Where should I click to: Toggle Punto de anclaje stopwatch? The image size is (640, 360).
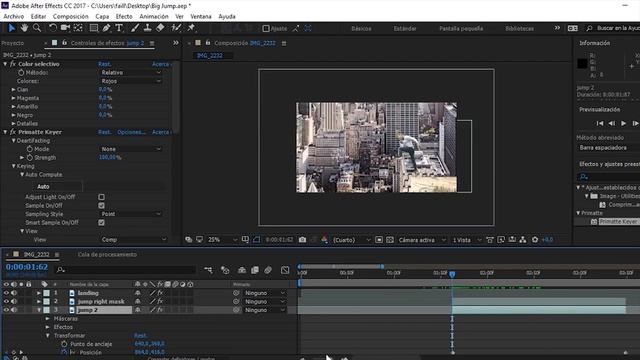coord(64,344)
